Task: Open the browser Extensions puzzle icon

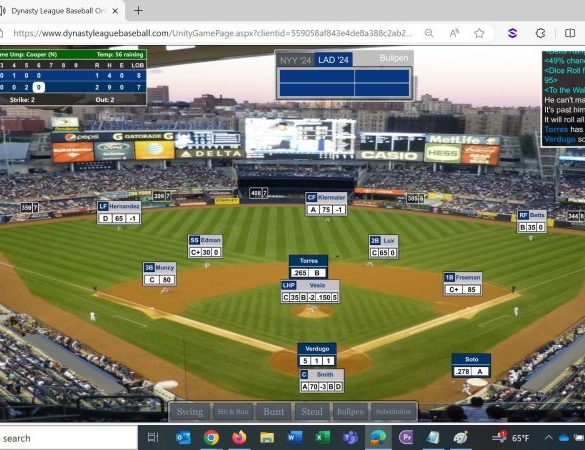Action: coord(540,33)
